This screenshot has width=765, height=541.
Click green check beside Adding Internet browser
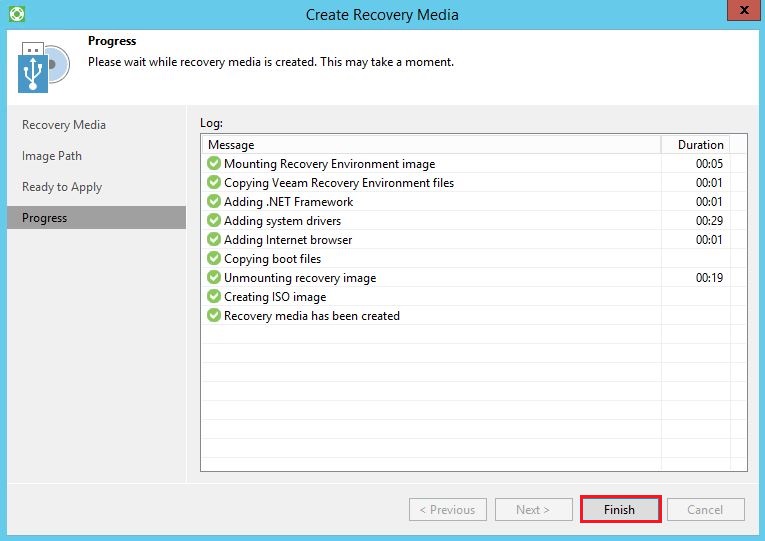coord(213,240)
